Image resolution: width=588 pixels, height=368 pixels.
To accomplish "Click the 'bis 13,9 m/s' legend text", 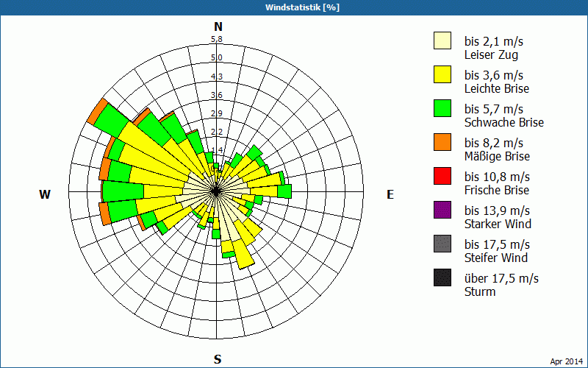I will (497, 210).
